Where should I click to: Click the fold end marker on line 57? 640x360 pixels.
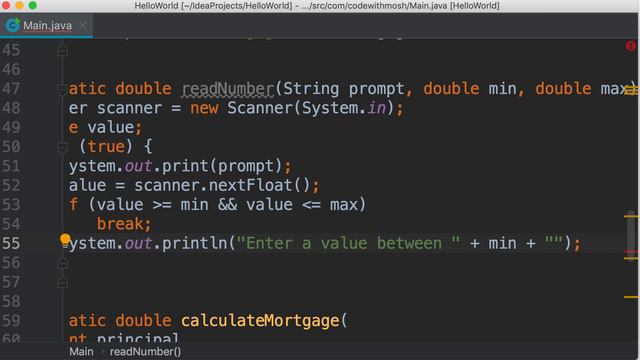pyautogui.click(x=62, y=282)
